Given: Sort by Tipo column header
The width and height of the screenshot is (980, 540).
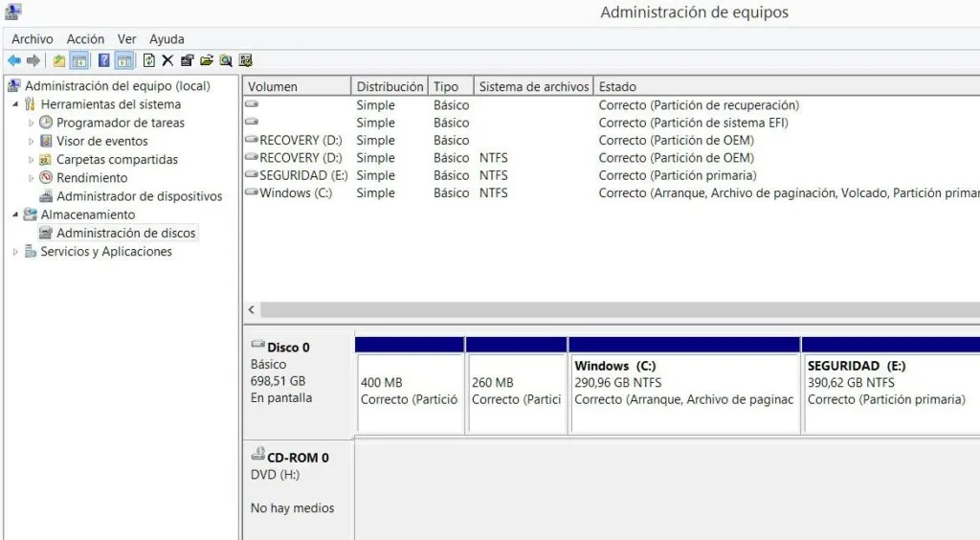Looking at the screenshot, I should tap(451, 86).
